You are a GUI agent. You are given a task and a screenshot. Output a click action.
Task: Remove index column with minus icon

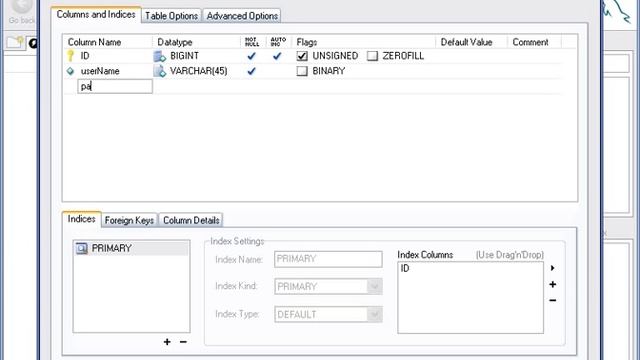click(553, 300)
